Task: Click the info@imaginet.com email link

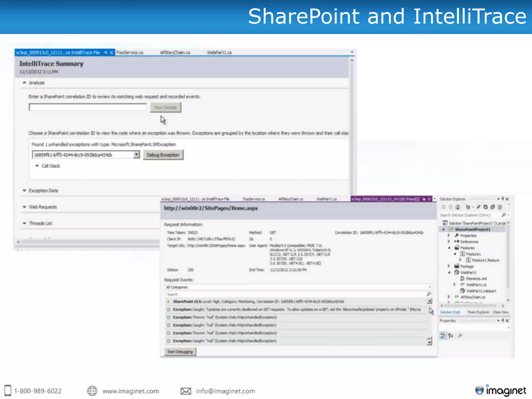Action: [x=225, y=391]
